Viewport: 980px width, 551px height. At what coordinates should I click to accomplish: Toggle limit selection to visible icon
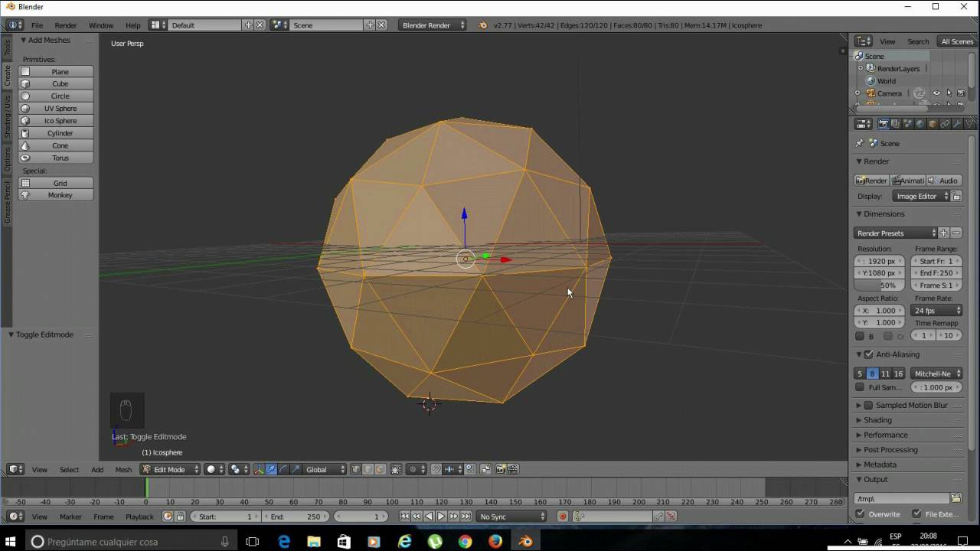(x=396, y=469)
